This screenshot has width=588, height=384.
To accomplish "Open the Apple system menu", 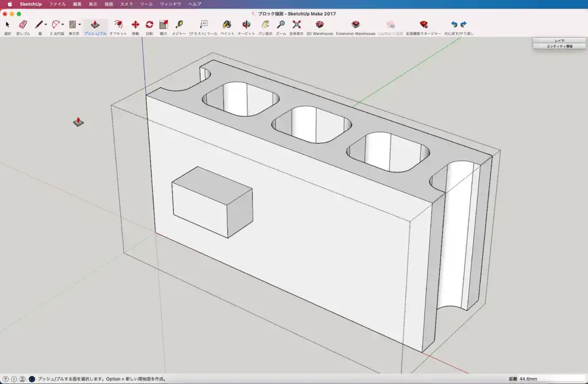I will click(10, 4).
